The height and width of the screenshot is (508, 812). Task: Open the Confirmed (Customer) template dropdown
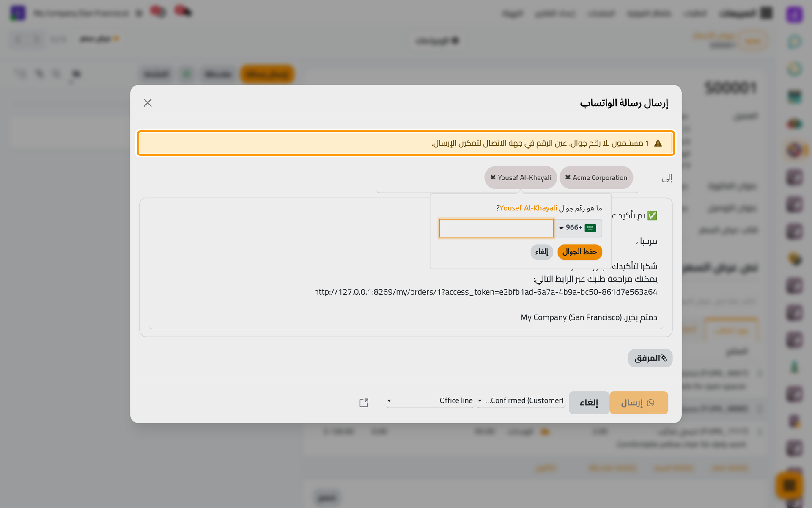click(x=521, y=400)
